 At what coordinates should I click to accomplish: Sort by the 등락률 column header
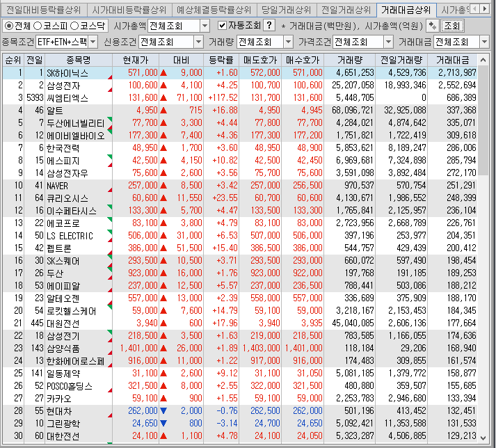pyautogui.click(x=221, y=60)
